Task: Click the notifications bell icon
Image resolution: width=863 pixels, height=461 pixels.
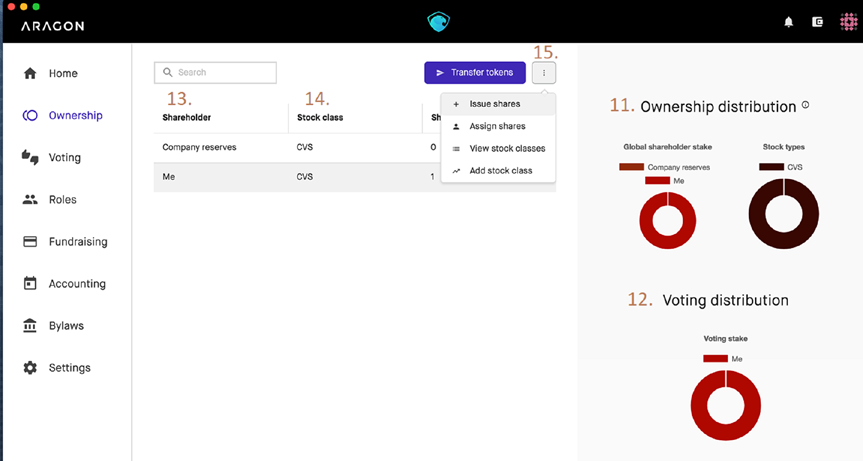Action: click(x=789, y=22)
